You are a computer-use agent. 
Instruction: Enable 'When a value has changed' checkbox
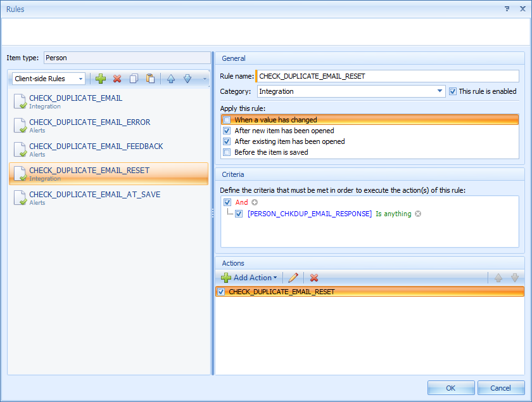tap(227, 120)
